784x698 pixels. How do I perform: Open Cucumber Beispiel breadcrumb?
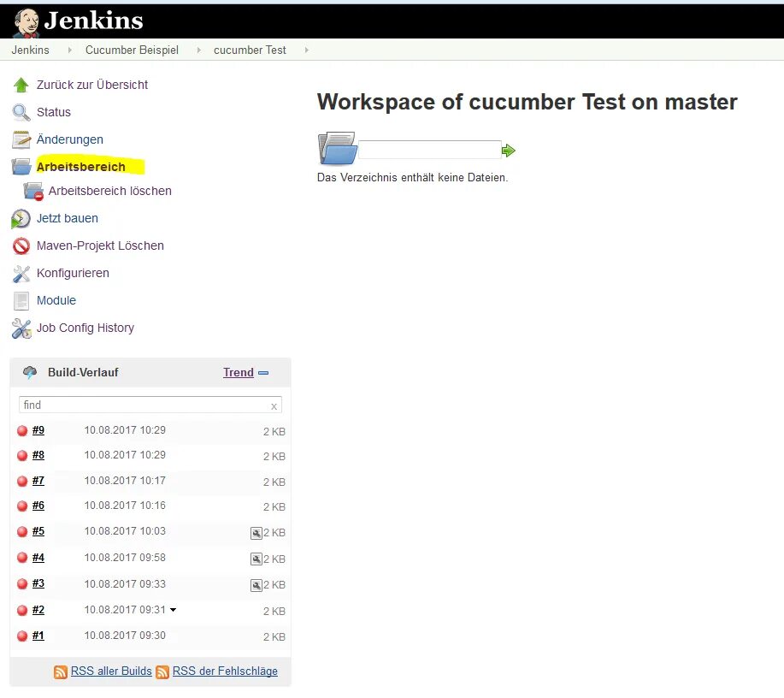pos(132,50)
